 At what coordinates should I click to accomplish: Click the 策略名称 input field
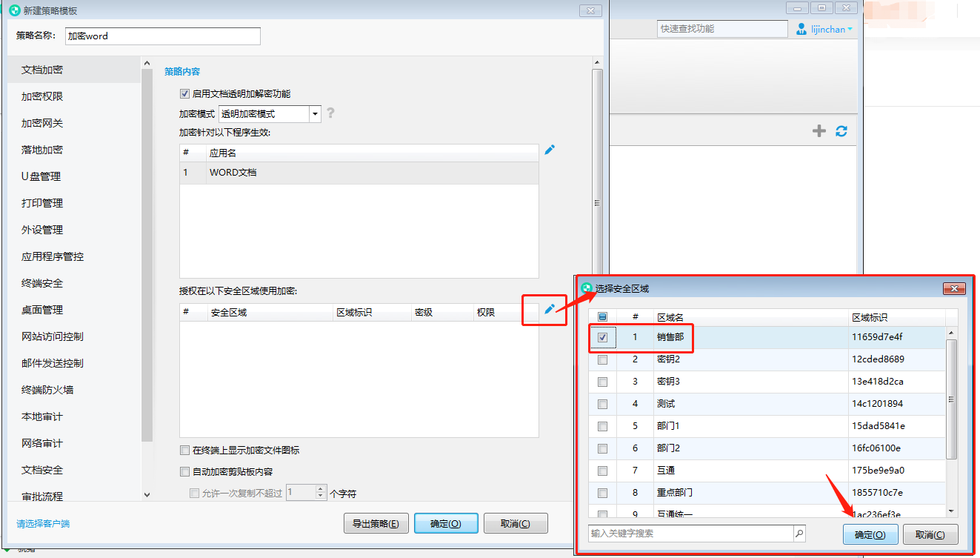[162, 36]
